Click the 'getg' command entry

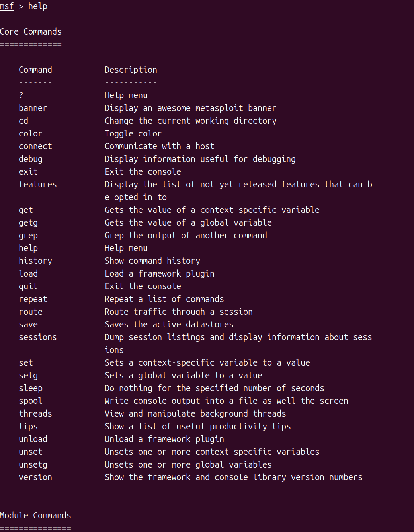pos(28,223)
